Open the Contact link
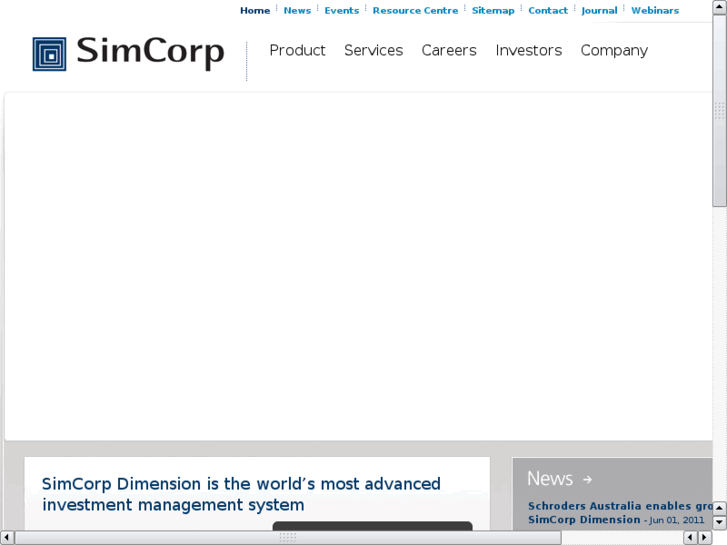 [x=548, y=10]
